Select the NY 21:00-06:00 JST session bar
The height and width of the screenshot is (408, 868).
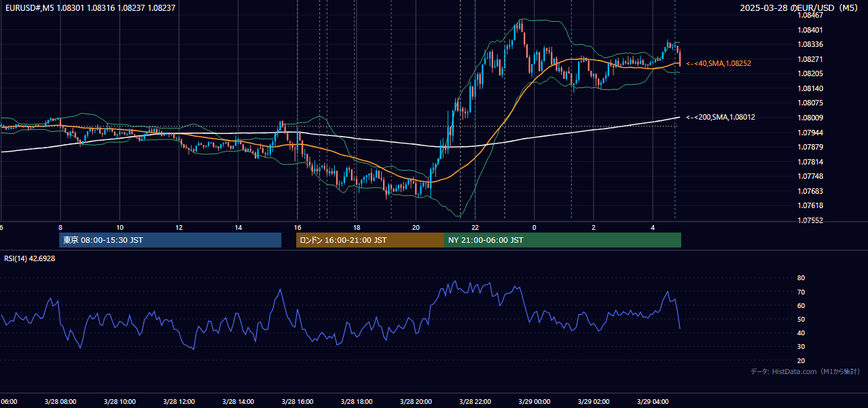562,240
